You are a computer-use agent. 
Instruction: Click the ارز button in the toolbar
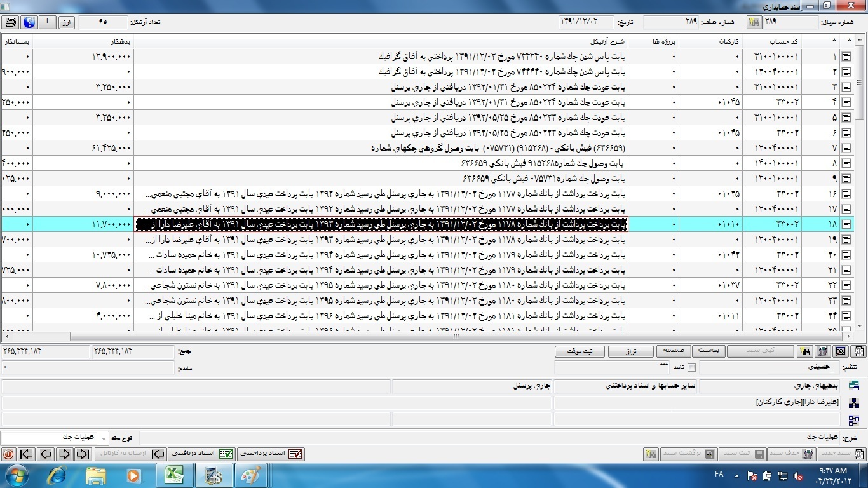(x=67, y=22)
